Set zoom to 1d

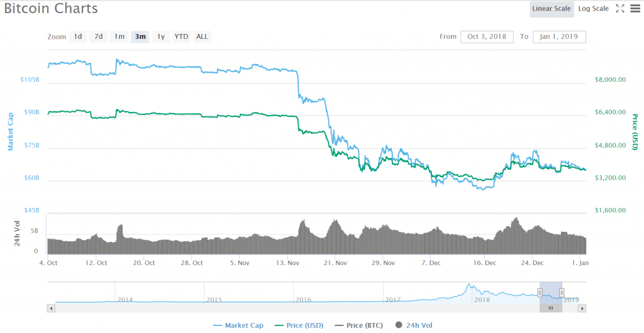78,36
